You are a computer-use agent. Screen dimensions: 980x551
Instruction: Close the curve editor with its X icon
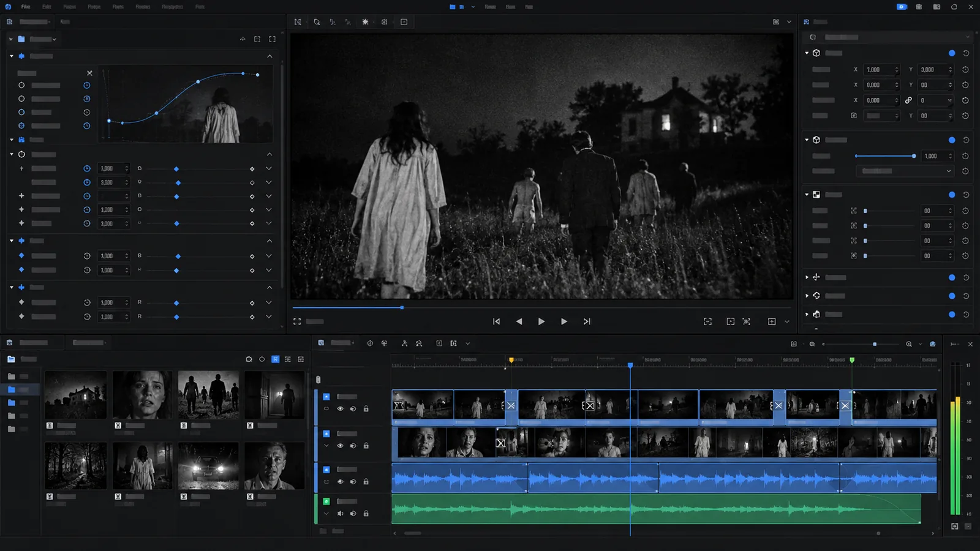pyautogui.click(x=89, y=73)
